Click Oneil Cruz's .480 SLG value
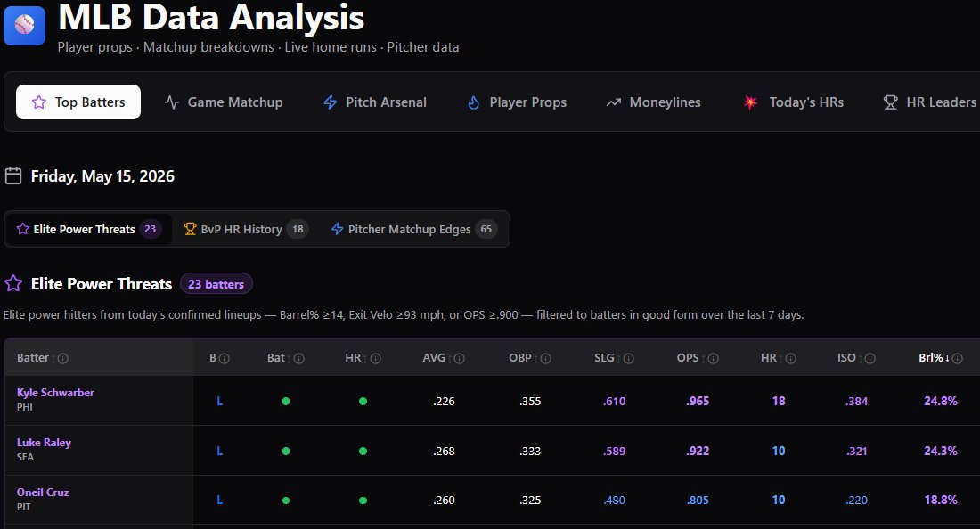980x529 pixels. [615, 501]
